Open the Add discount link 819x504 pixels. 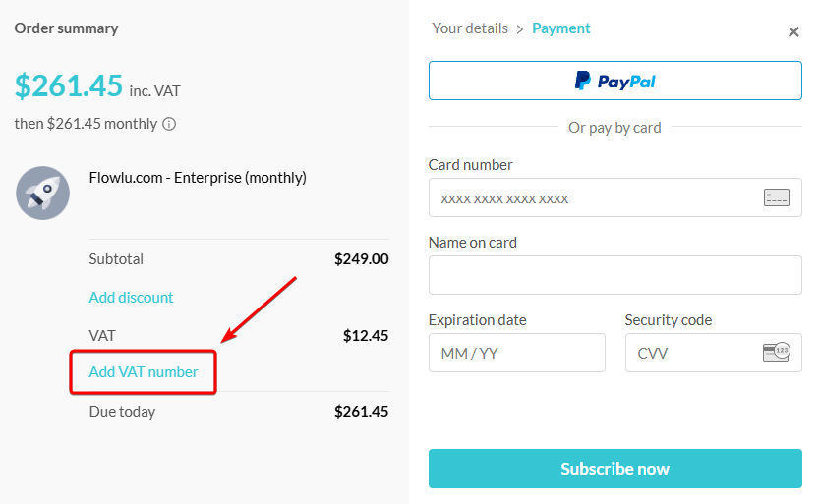[131, 298]
